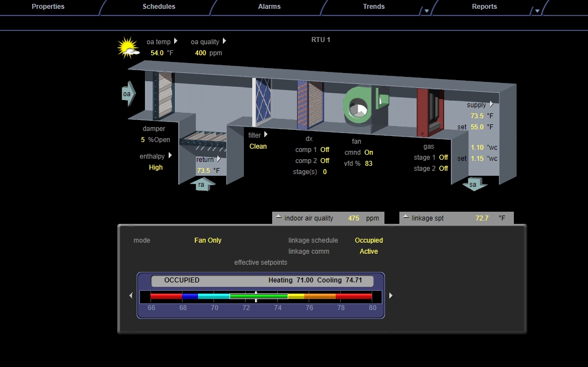Click the orange band on setpoint bar
The height and width of the screenshot is (367, 588).
tap(320, 296)
